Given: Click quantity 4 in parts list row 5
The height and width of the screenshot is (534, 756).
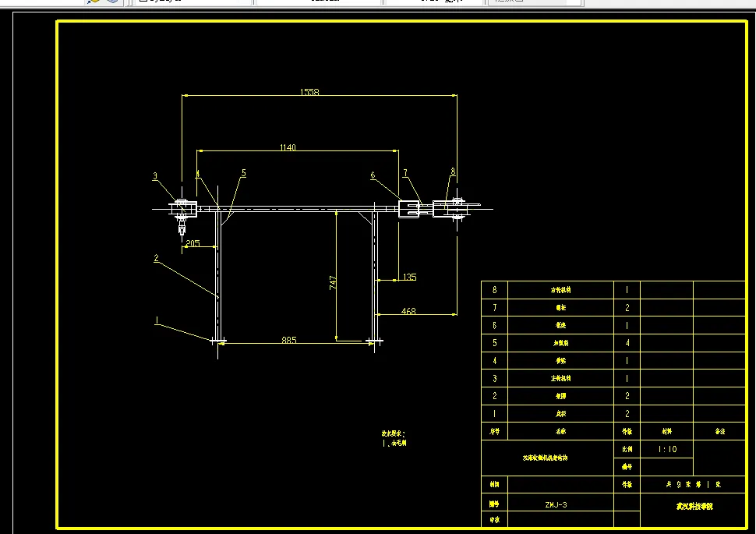Looking at the screenshot, I should point(627,343).
